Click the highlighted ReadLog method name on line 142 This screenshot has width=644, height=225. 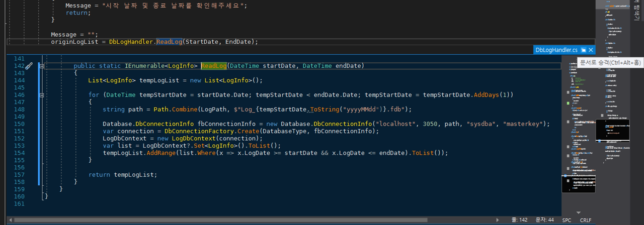click(x=214, y=66)
